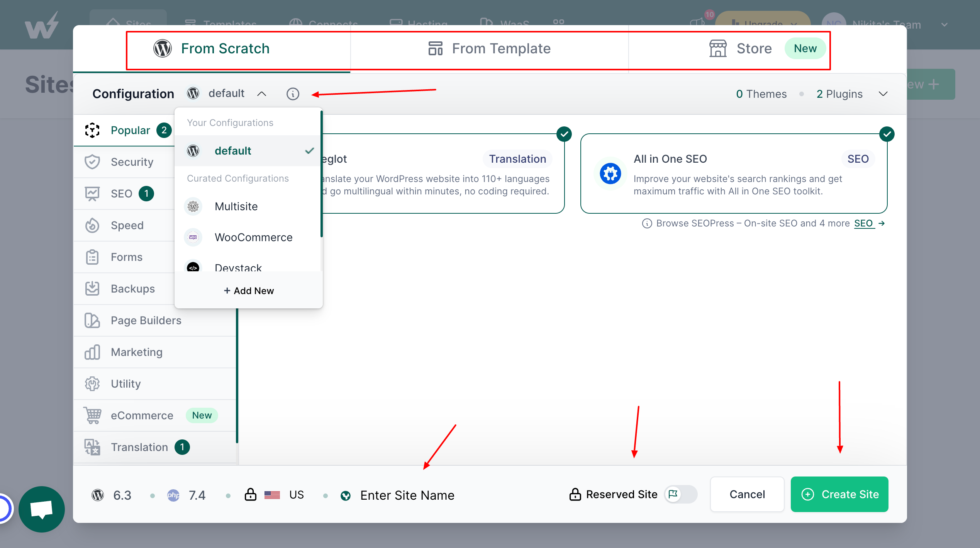Follow the SEO browse link
The height and width of the screenshot is (548, 980).
tap(864, 223)
